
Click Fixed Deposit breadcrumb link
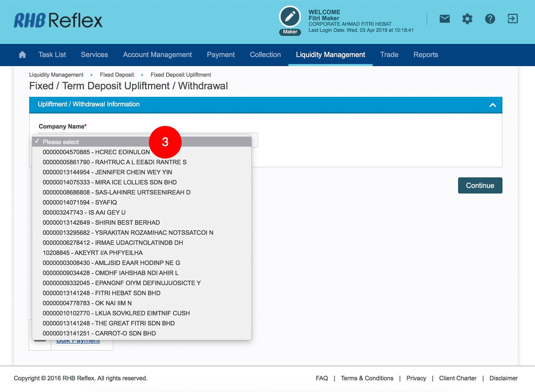[117, 75]
